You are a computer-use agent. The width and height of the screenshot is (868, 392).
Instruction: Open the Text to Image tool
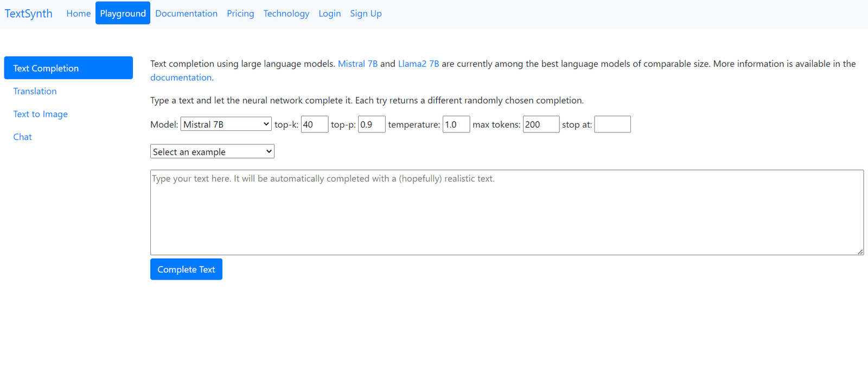tap(40, 114)
